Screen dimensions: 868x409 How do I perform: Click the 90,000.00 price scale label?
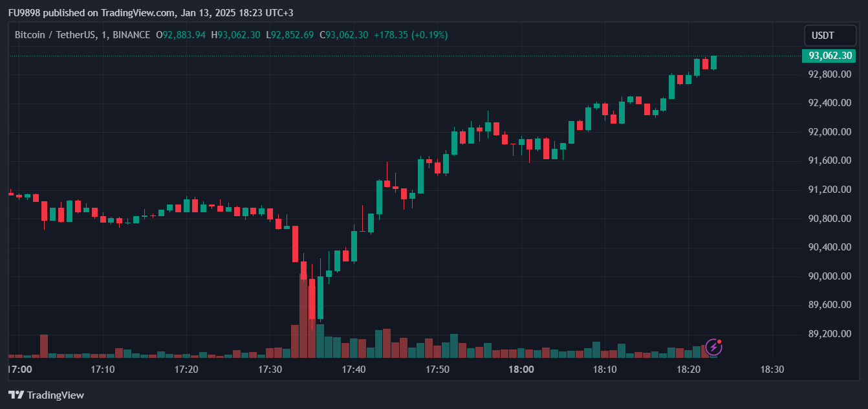tap(830, 276)
